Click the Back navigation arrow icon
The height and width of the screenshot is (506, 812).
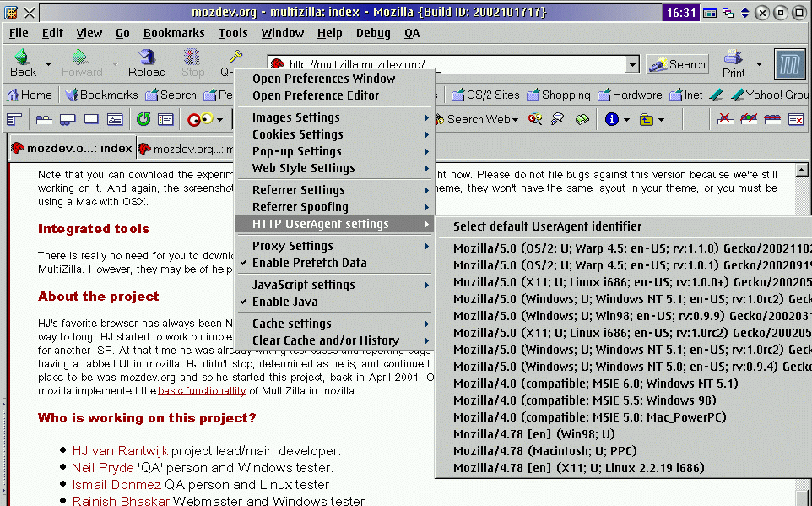click(22, 57)
